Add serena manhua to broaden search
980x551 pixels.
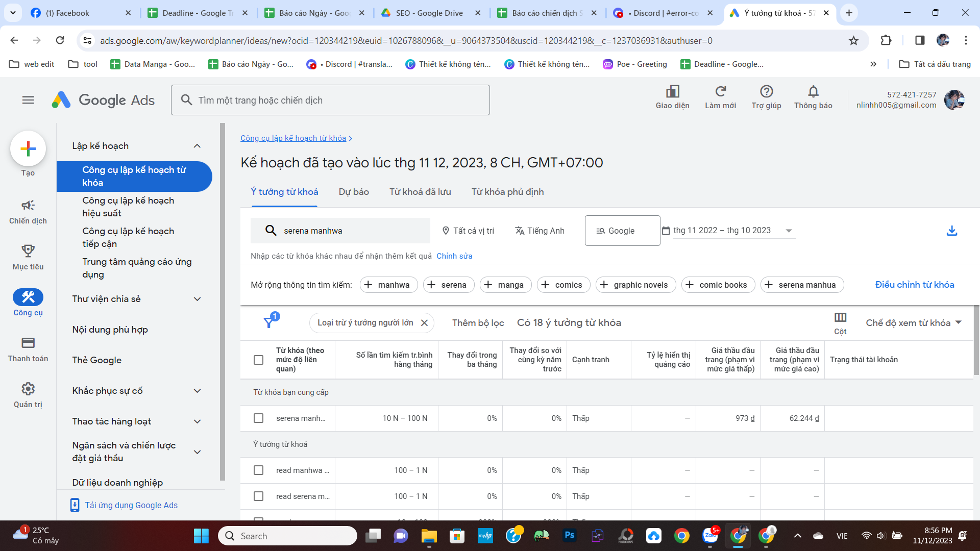pyautogui.click(x=802, y=285)
